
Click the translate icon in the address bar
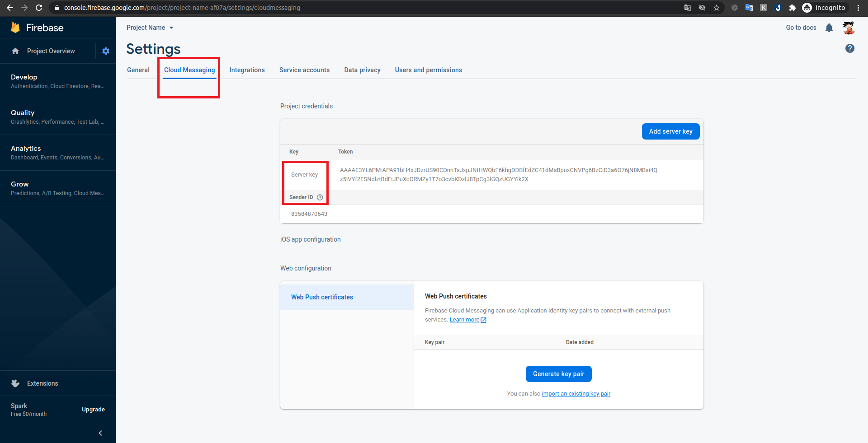[688, 8]
